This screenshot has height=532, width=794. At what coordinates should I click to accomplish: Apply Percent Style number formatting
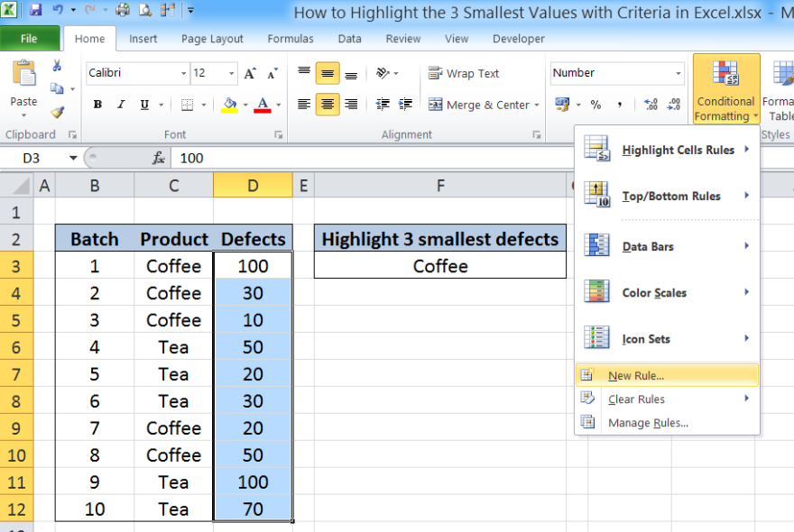pos(595,104)
